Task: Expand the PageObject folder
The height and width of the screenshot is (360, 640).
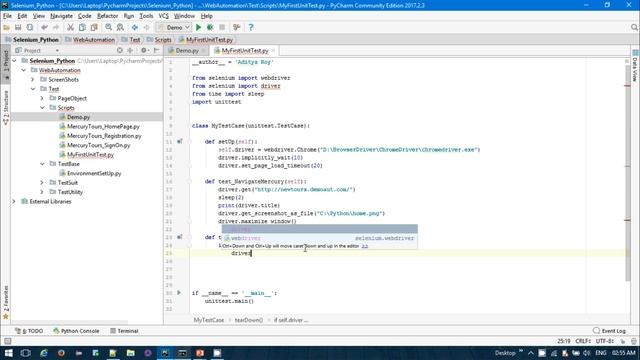Action: [42, 98]
